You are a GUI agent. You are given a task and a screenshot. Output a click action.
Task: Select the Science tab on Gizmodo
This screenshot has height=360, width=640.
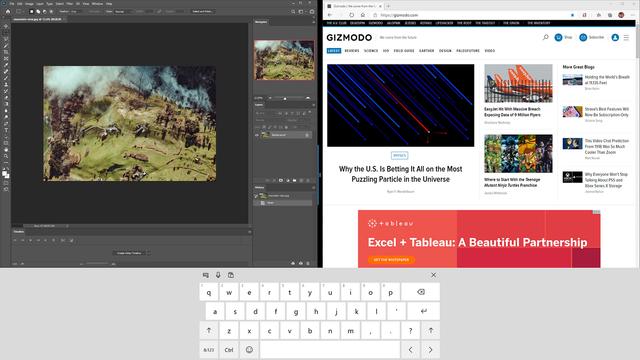(x=371, y=51)
